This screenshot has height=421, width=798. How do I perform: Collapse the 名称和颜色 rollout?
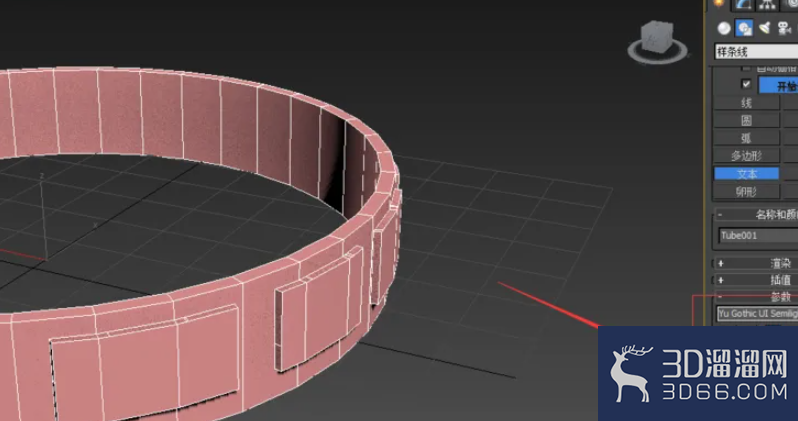tap(755, 215)
